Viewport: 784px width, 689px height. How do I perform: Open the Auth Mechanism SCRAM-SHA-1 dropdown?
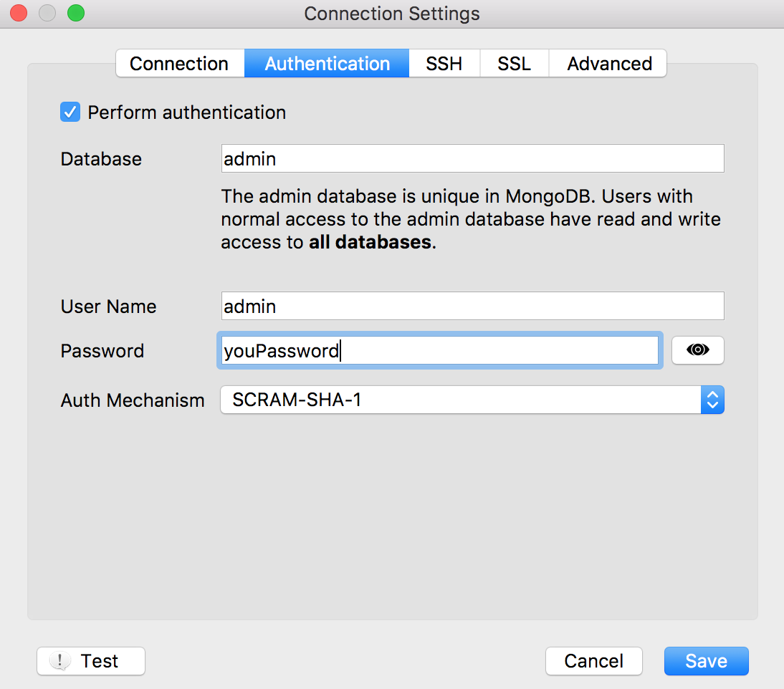click(x=472, y=400)
